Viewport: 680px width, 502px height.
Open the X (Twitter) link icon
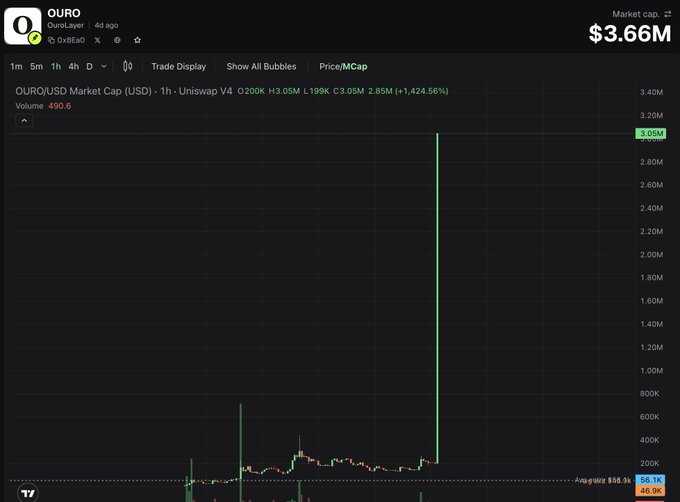click(x=98, y=40)
